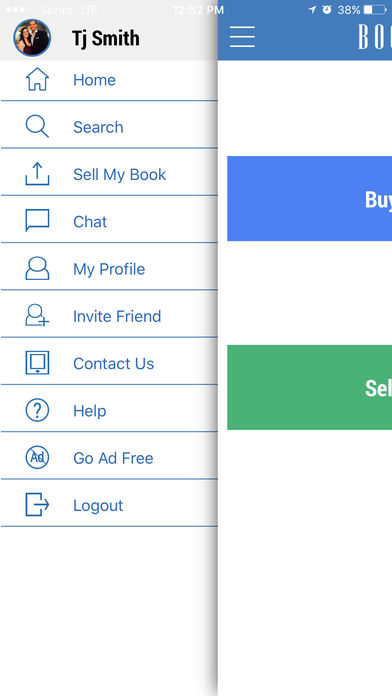392x696 pixels.
Task: Tap the speech bubble Chat icon
Action: tap(37, 221)
